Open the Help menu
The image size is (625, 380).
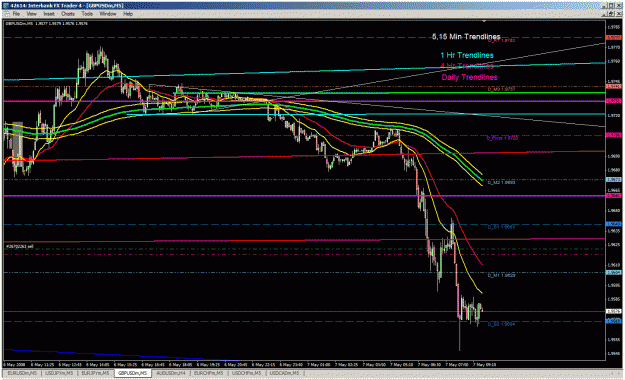(x=128, y=14)
